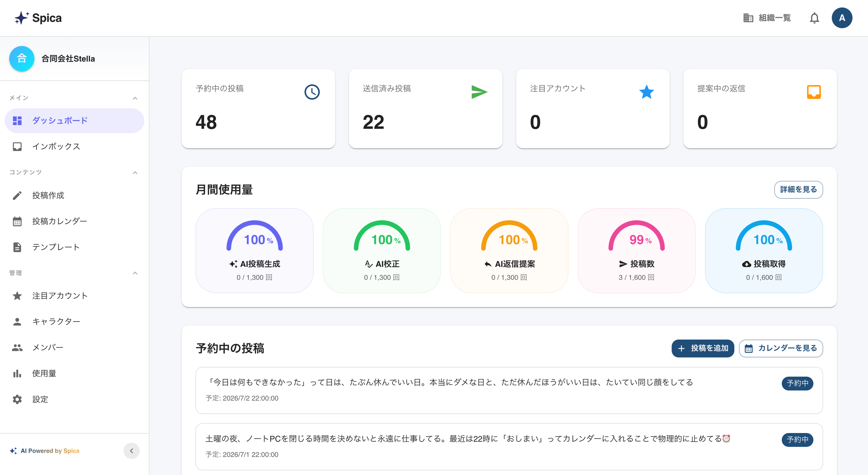Image resolution: width=868 pixels, height=475 pixels.
Task: Click the Spica brand name text
Action: pos(47,18)
